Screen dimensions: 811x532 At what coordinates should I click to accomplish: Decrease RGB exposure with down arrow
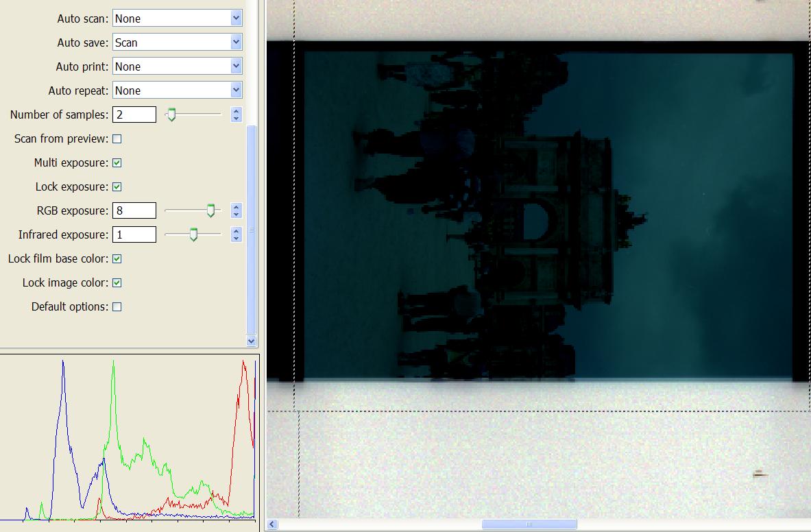tap(237, 215)
